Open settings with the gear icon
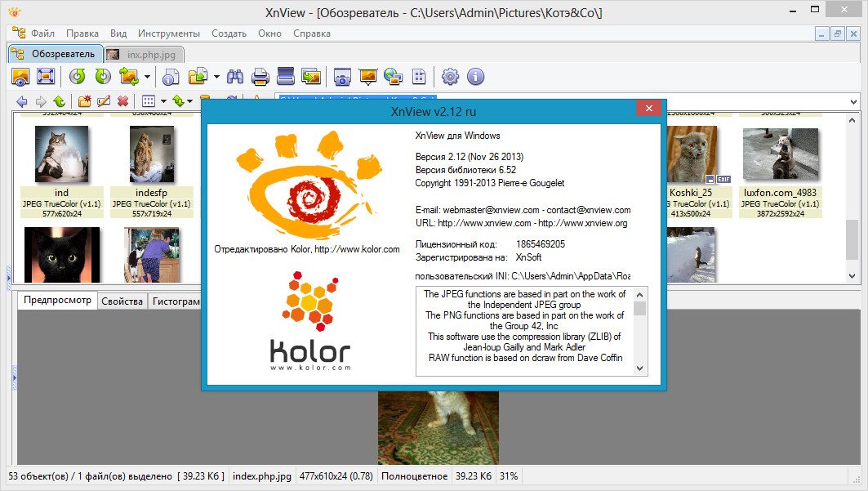The width and height of the screenshot is (868, 491). [x=450, y=77]
